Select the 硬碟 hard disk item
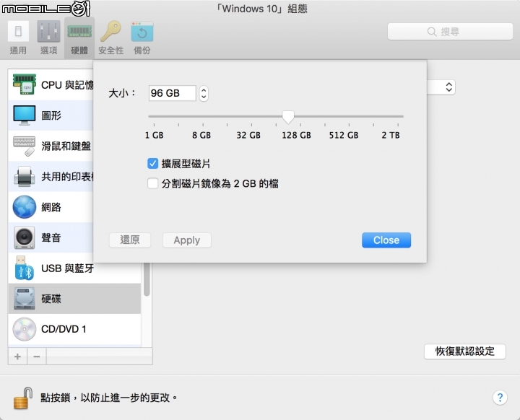Image resolution: width=520 pixels, height=420 pixels. pyautogui.click(x=74, y=298)
